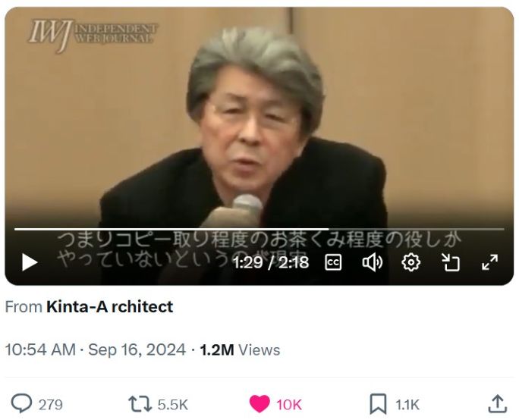Repost this tweet

[x=140, y=404]
